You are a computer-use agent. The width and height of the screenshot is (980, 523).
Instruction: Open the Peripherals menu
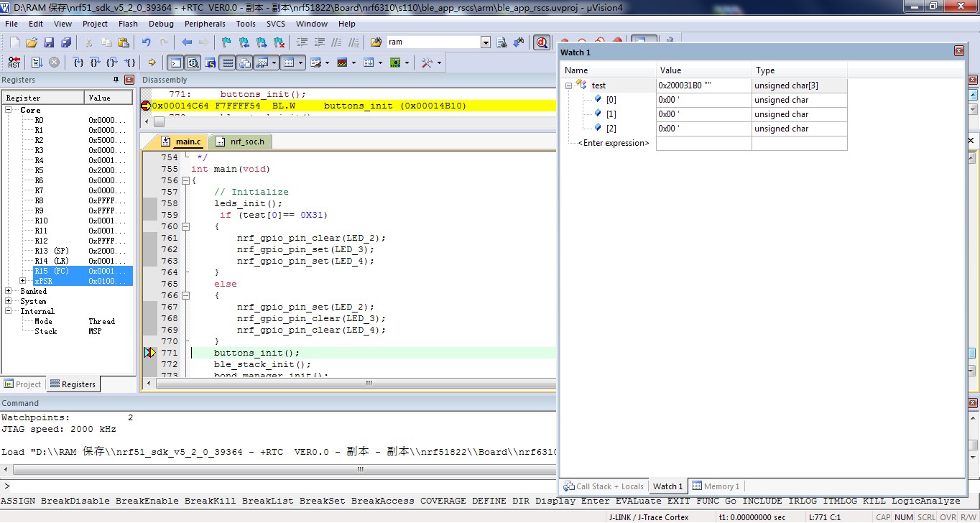tap(205, 24)
